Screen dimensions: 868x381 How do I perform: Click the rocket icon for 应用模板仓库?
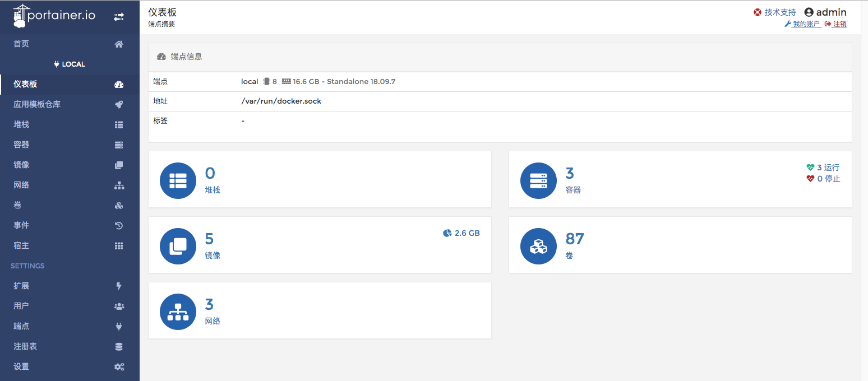[118, 105]
